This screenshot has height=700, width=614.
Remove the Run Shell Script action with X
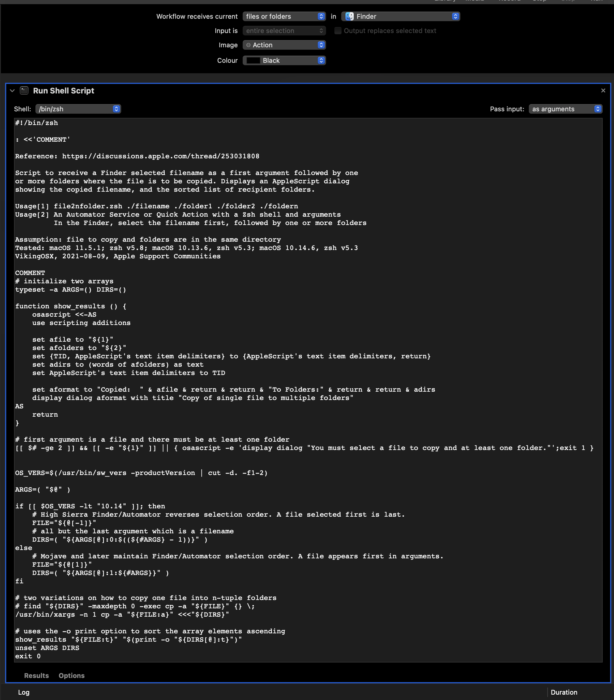603,90
